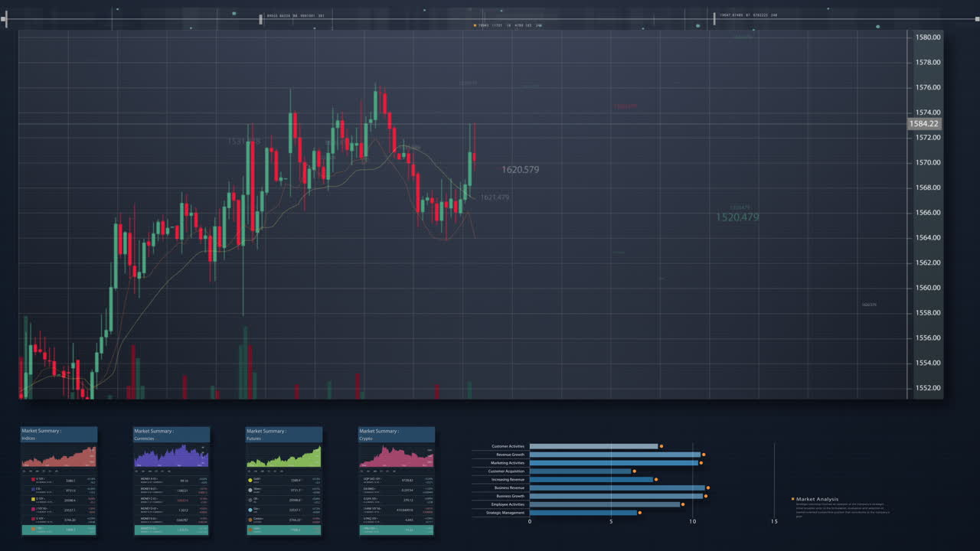This screenshot has height=551, width=980.
Task: Select the Oil instrument icon in Futures panel
Action: pos(250,500)
